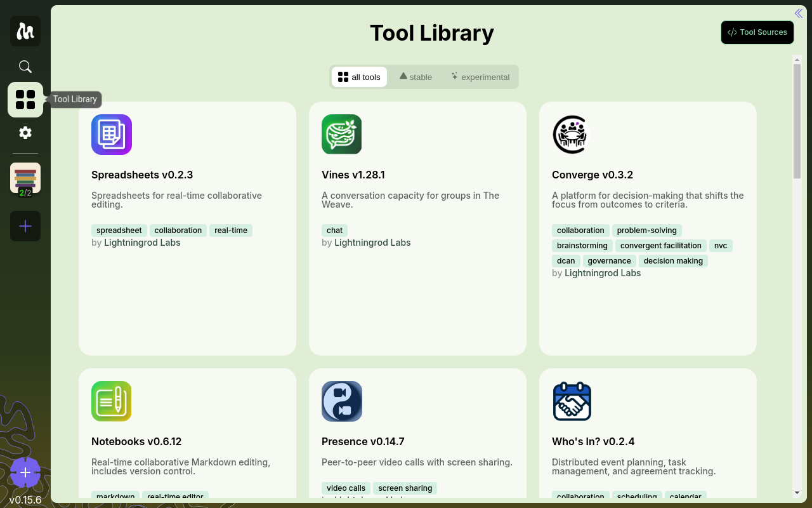Click the Spreadsheets description text
Screen dimensions: 812x508
click(177, 200)
